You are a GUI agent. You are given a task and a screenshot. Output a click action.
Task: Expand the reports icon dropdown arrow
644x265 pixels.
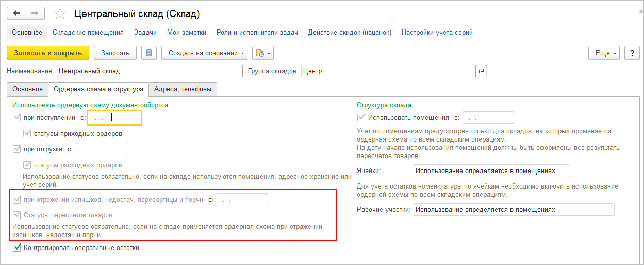pos(269,53)
